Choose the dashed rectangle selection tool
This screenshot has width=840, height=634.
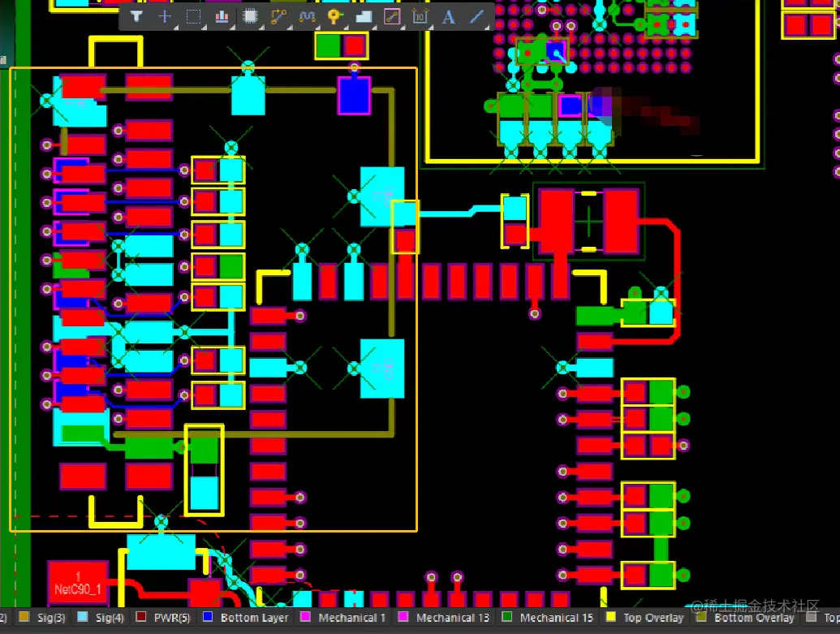coord(193,16)
